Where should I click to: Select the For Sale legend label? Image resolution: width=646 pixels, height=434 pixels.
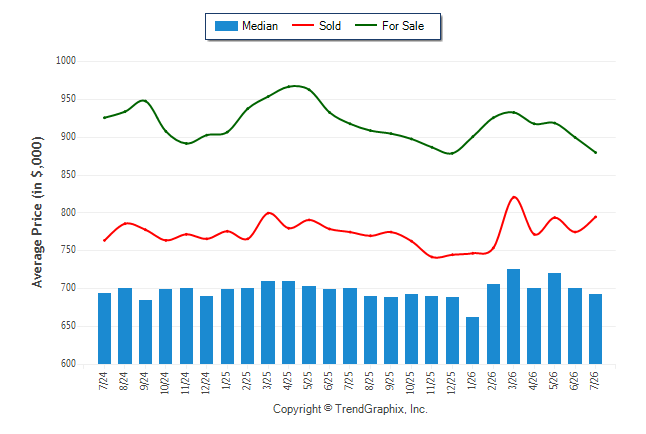point(403,26)
